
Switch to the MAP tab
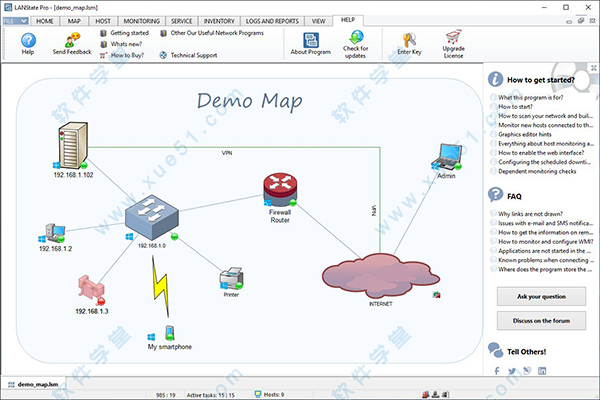74,21
